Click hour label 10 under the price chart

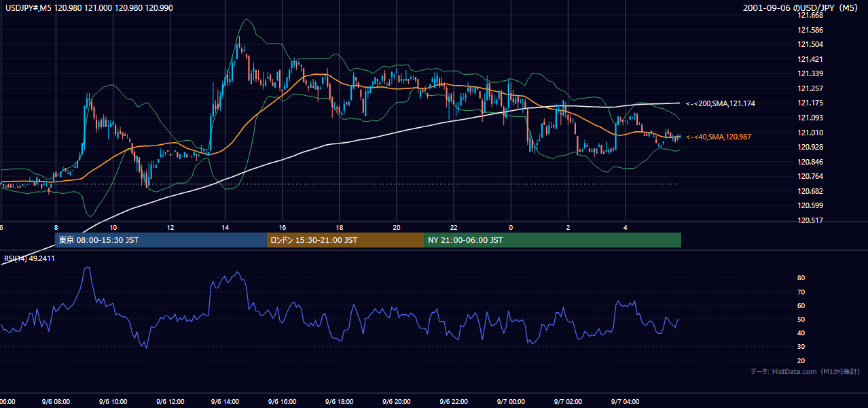[x=113, y=228]
